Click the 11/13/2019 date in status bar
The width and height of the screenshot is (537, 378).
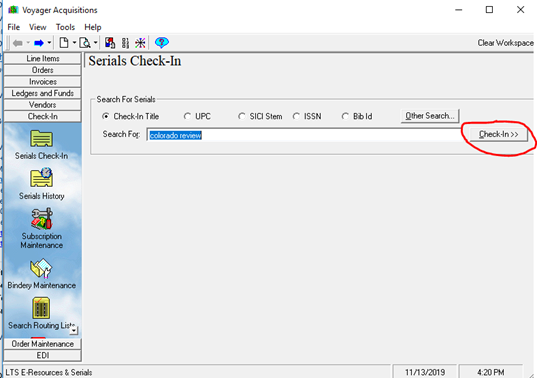click(x=425, y=372)
